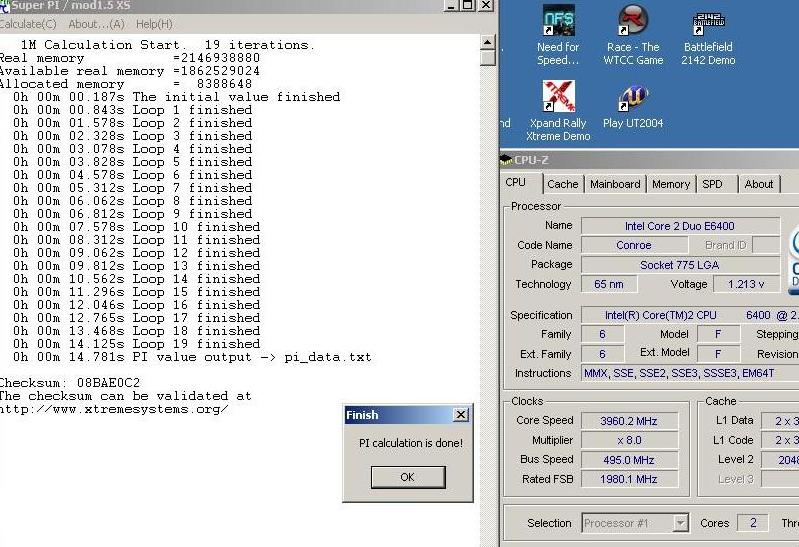The height and width of the screenshot is (547, 799).
Task: Click the Super PI title bar icon
Action: pyautogui.click(x=4, y=6)
